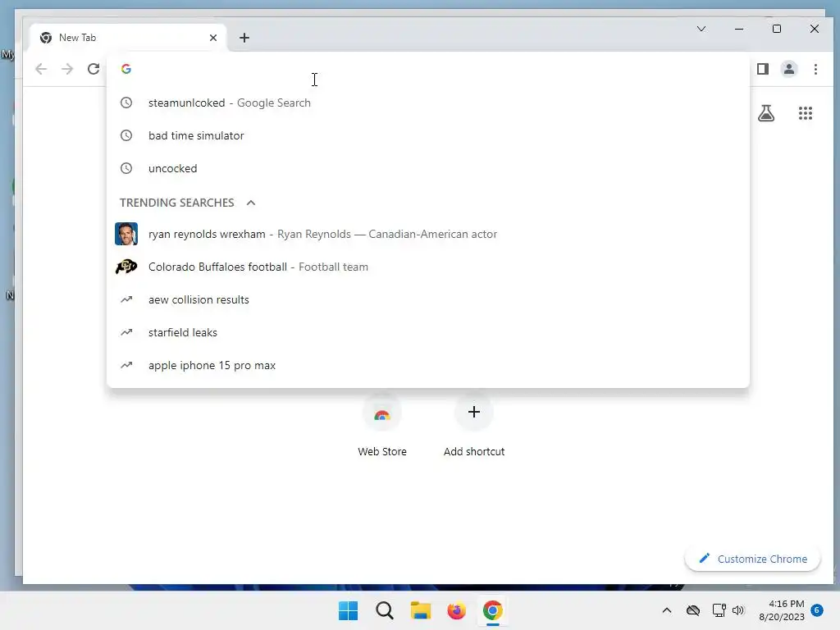Click clock icon beside steamunlcoked entry
Image resolution: width=840 pixels, height=630 pixels.
click(x=126, y=103)
